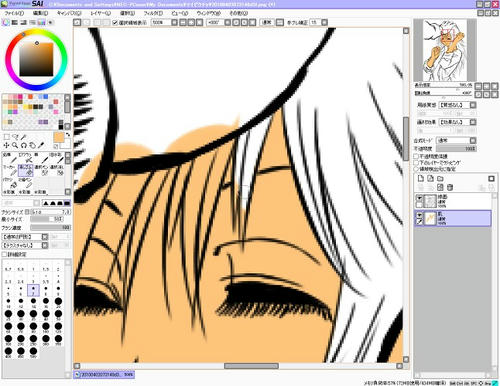Click the navigator preview thumbnail
500x386 pixels.
[445, 50]
